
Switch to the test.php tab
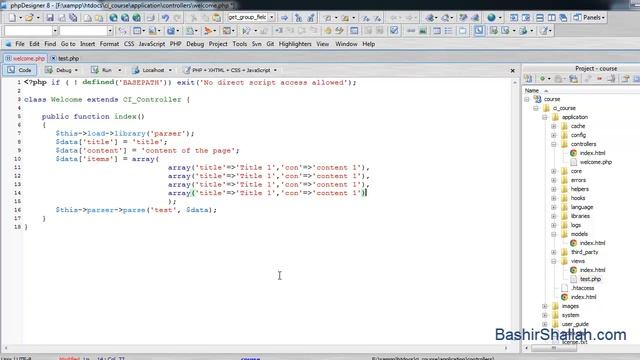pyautogui.click(x=69, y=58)
